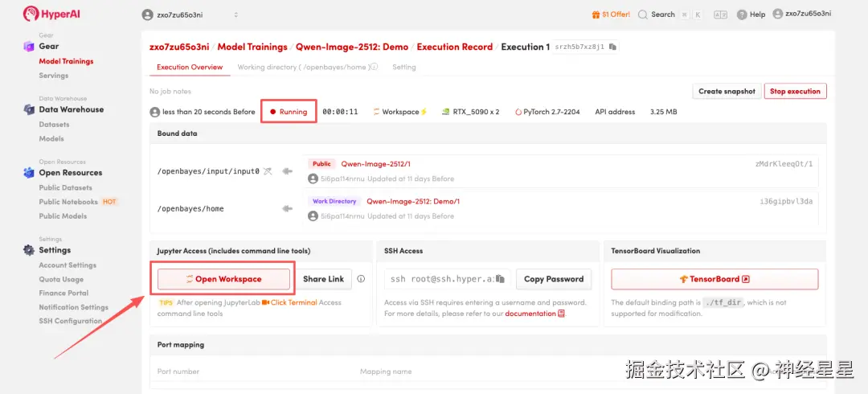Click the $1 Offer! link
Image resolution: width=868 pixels, height=394 pixels.
click(616, 14)
